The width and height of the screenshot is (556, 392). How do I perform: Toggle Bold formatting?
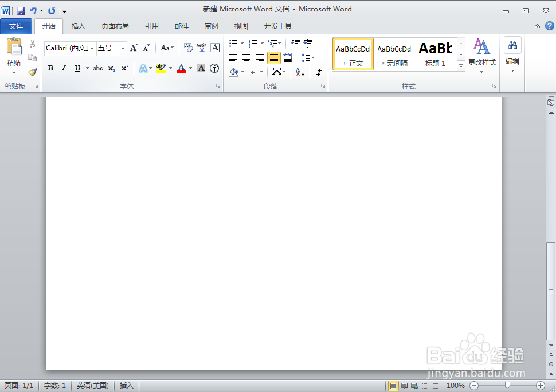coord(50,68)
